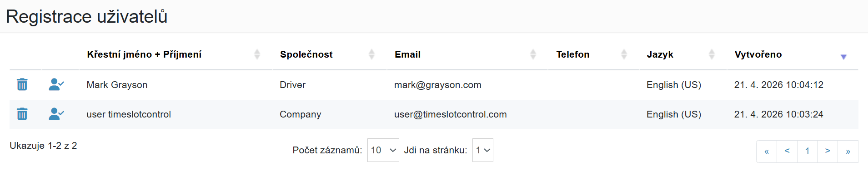
Task: Go to next page with > button
Action: 828,152
